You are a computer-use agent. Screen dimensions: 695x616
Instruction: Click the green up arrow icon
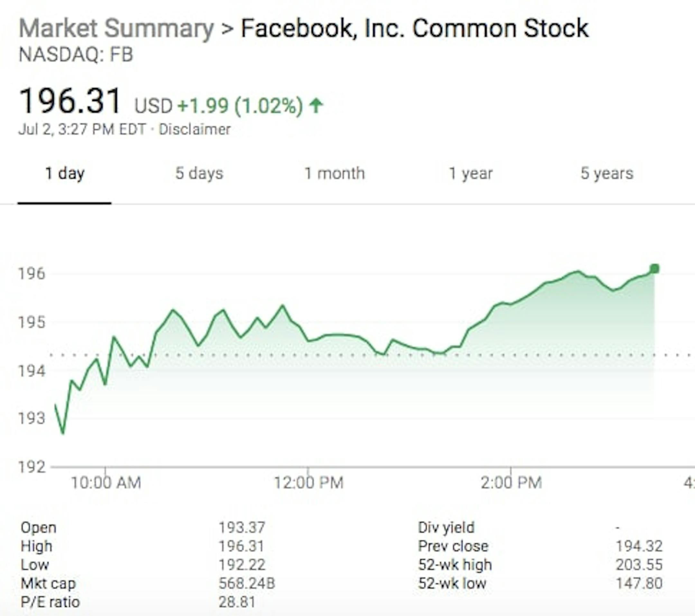(x=316, y=106)
